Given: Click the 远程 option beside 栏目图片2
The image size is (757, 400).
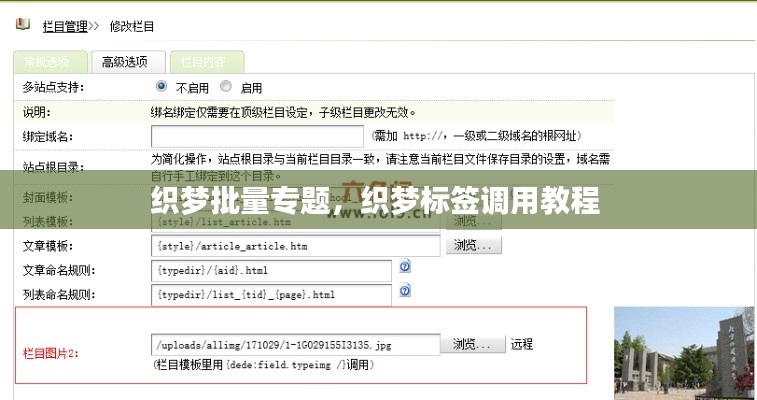Looking at the screenshot, I should (522, 344).
